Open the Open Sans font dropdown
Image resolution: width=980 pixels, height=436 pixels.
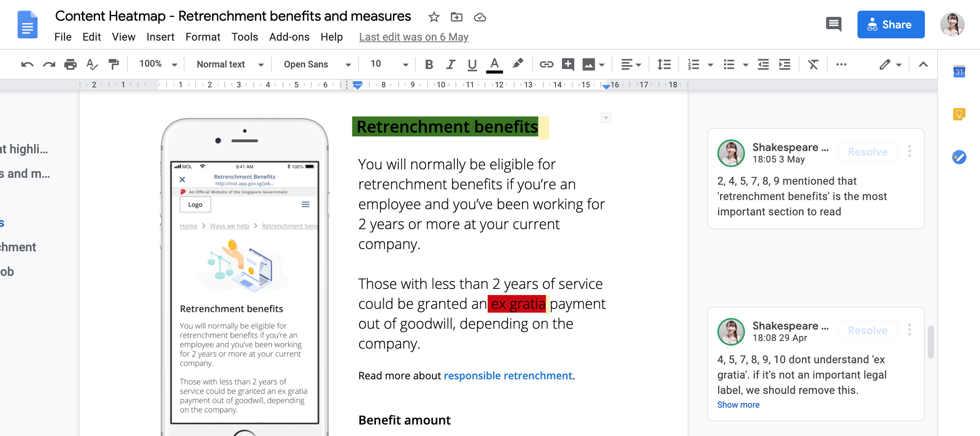pyautogui.click(x=317, y=64)
